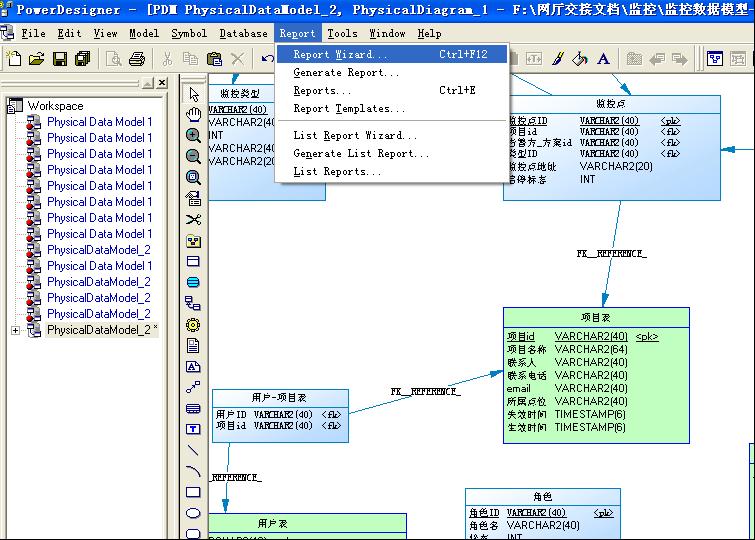Select the Table tool in palette
Viewport: 755px width, 540px height.
[194, 262]
